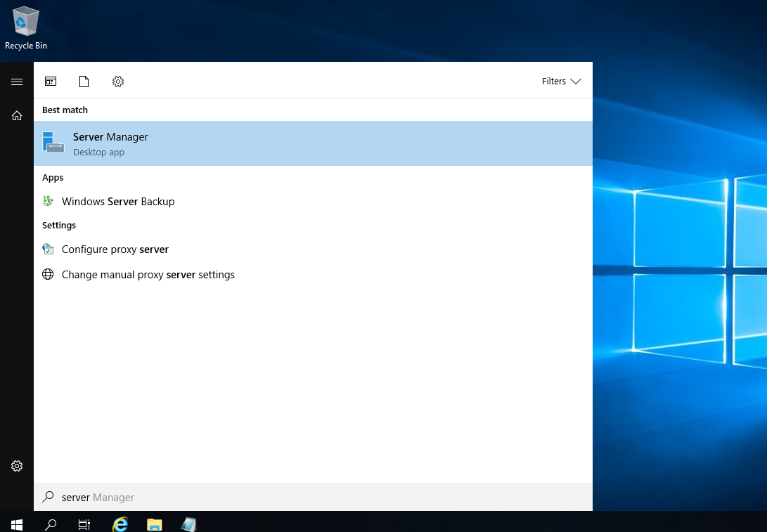Open Configure proxy server setting
The image size is (767, 532).
[313, 249]
